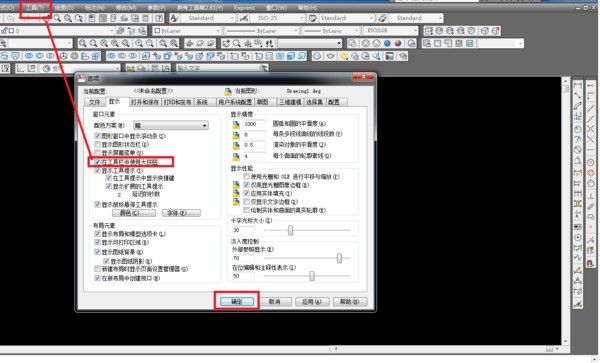
Task: Toggle 显示扩展的工具提示 checkbox
Action: point(108,186)
